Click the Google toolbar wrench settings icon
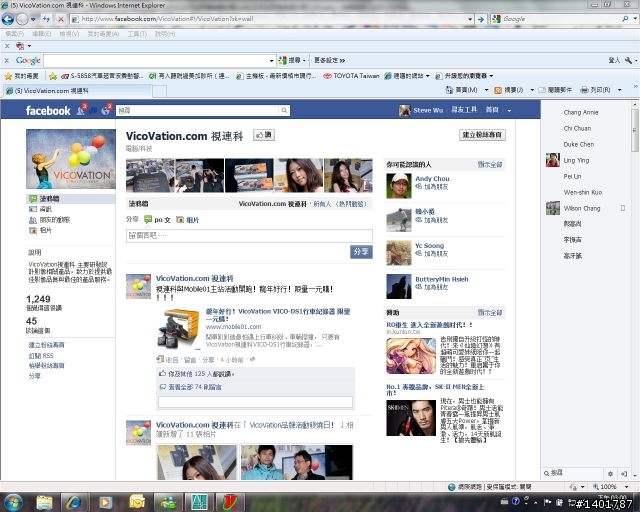Viewport: 640px width, 512px height. click(629, 60)
